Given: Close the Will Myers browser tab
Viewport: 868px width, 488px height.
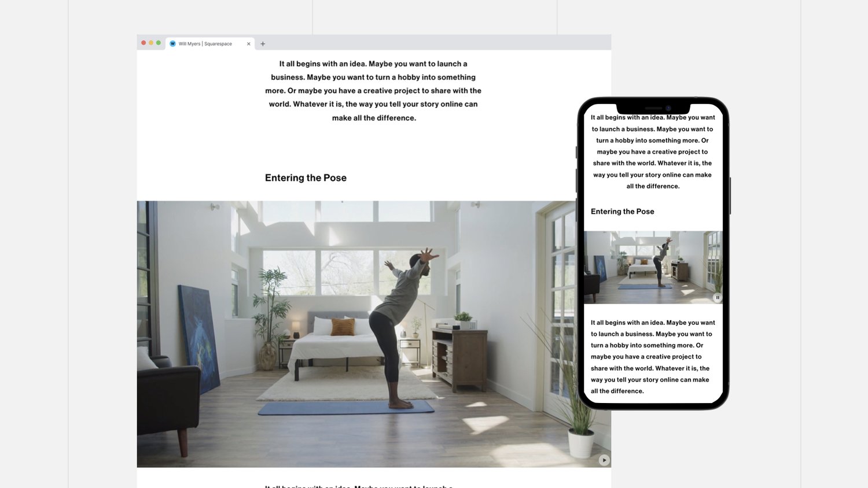Looking at the screenshot, I should (248, 43).
